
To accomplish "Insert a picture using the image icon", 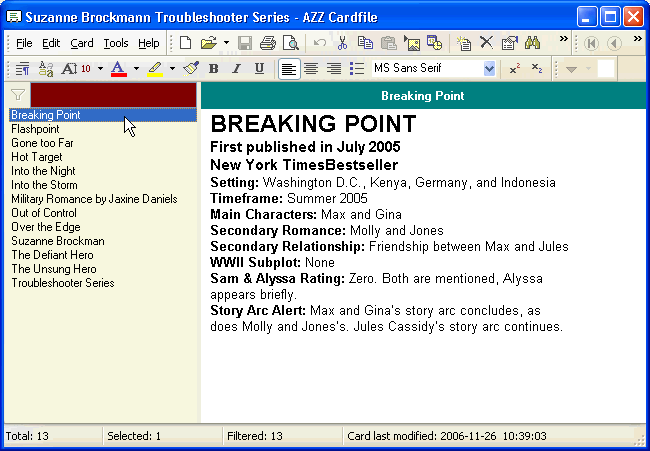I will [412, 43].
